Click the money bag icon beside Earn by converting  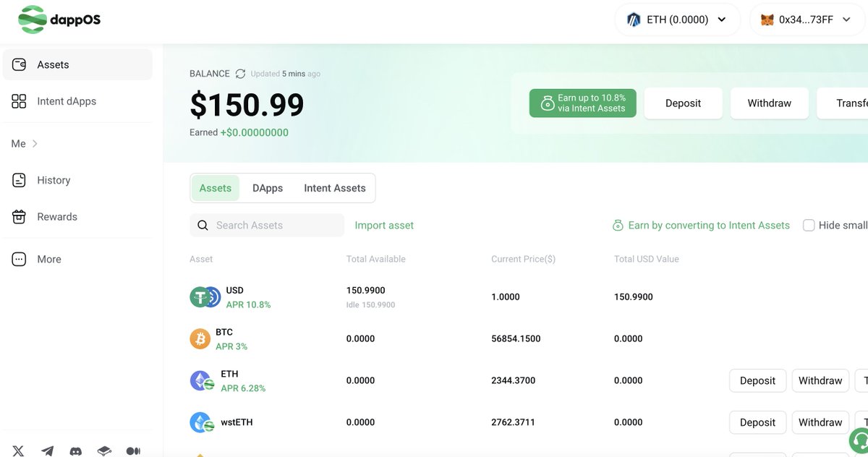[618, 226]
